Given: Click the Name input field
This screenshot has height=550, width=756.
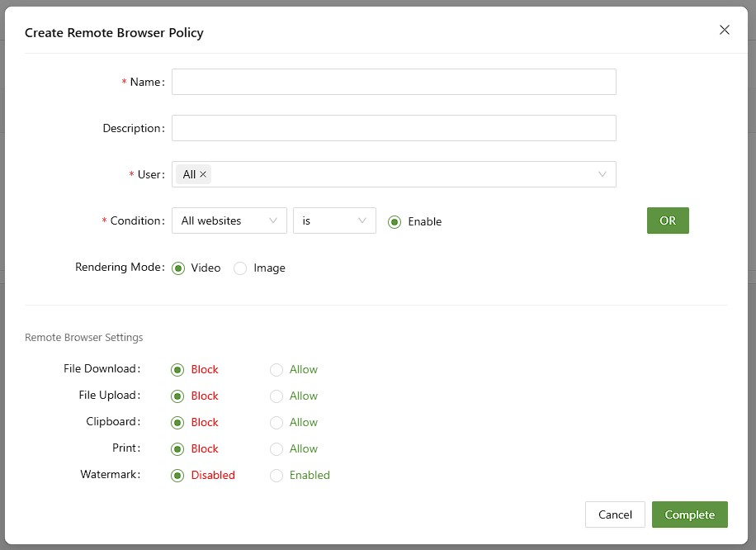Looking at the screenshot, I should coord(394,82).
